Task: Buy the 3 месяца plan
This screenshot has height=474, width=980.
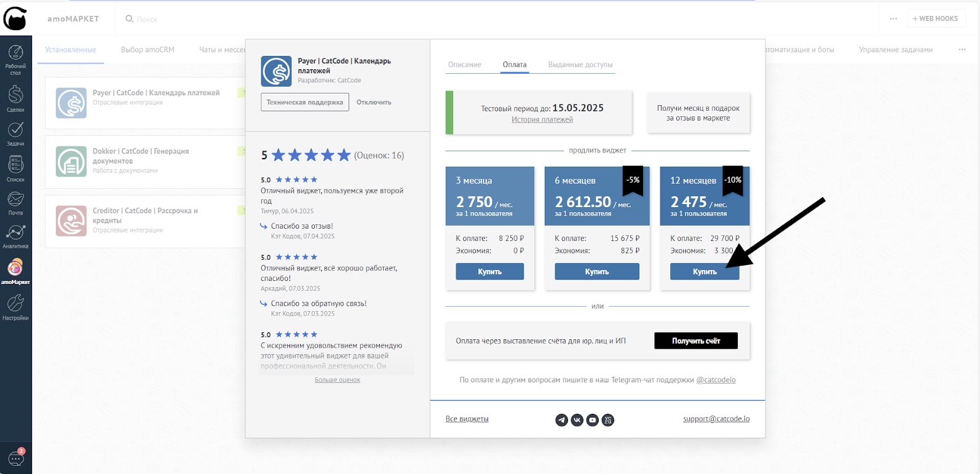Action: click(x=490, y=272)
